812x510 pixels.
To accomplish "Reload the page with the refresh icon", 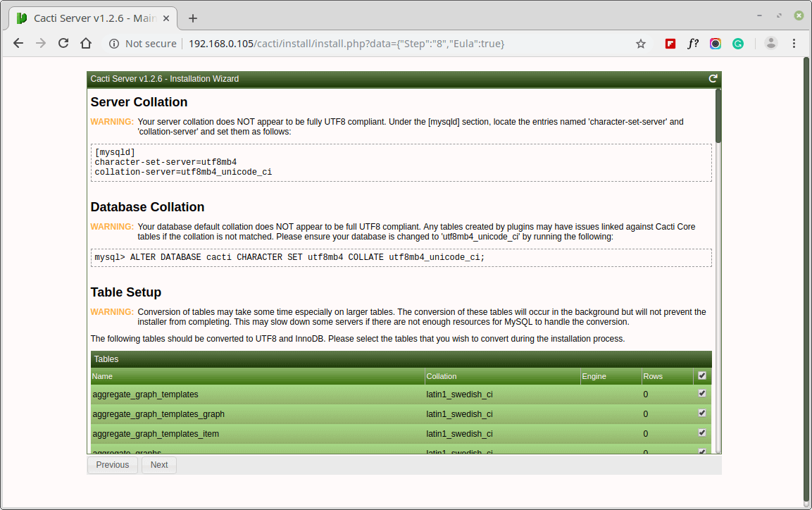I will coord(63,44).
